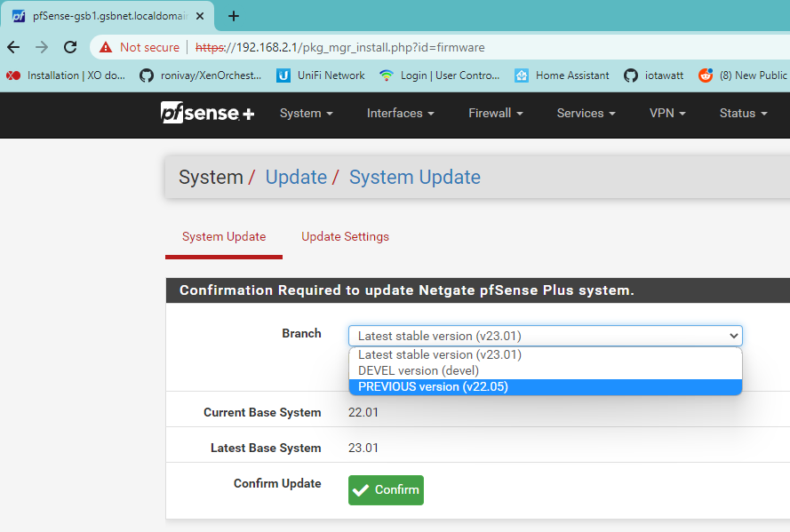Click the pfSense favicon on the browser tab
Viewport: 790px width, 532px height.
click(19, 16)
